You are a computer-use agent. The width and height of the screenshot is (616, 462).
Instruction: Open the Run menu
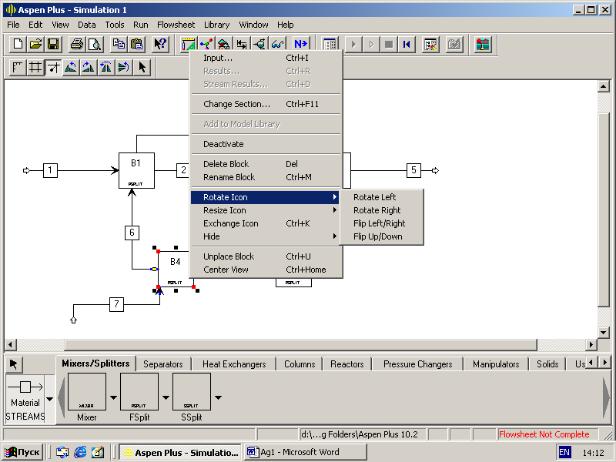141,25
